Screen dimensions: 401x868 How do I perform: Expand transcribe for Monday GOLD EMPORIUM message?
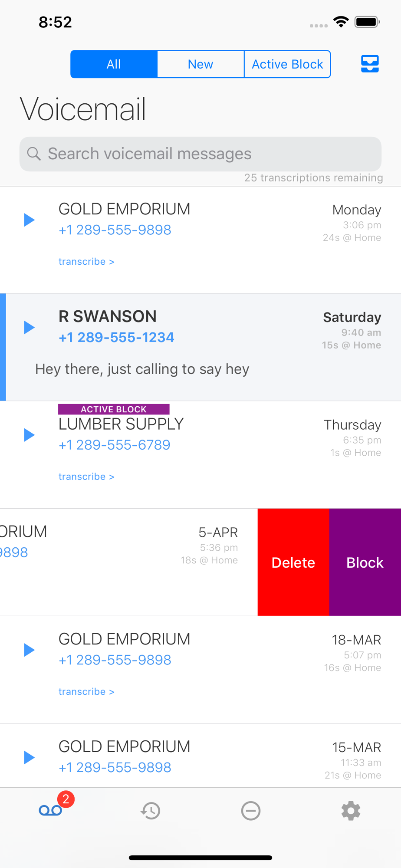pos(86,262)
